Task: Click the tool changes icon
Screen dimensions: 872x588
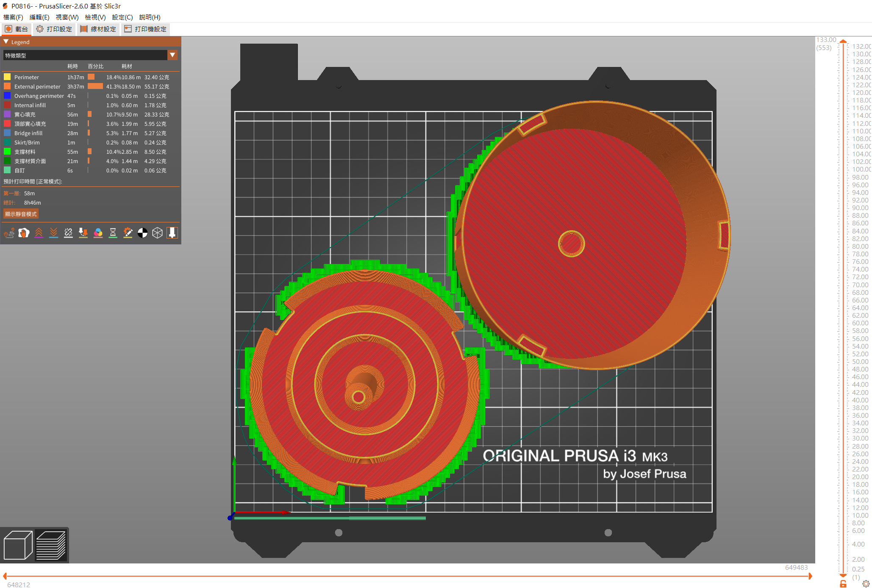Action: (83, 233)
